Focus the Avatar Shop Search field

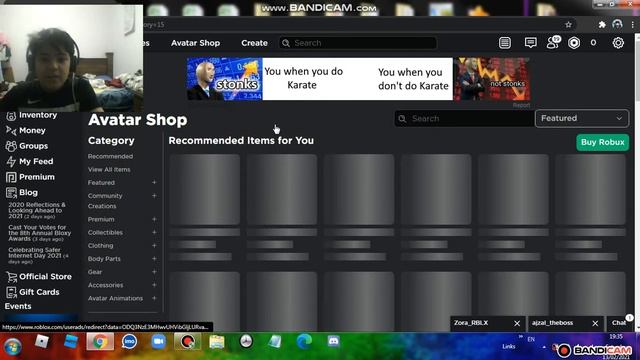click(464, 119)
